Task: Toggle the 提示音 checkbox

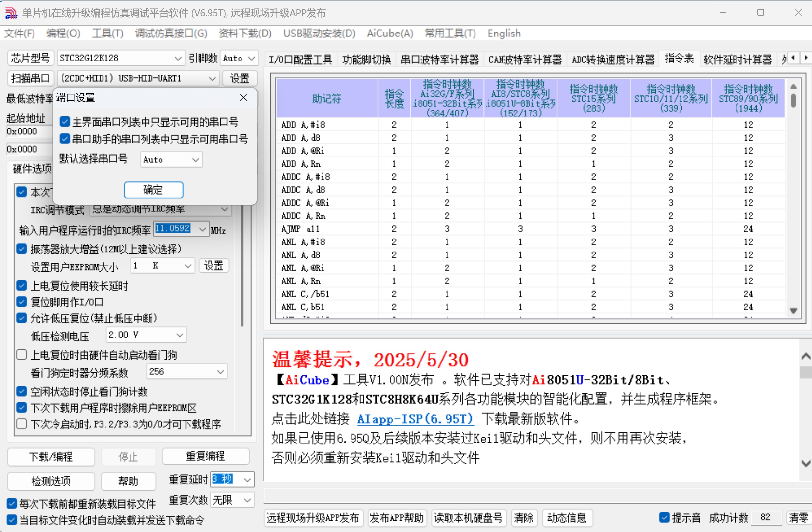Action: 664,517
